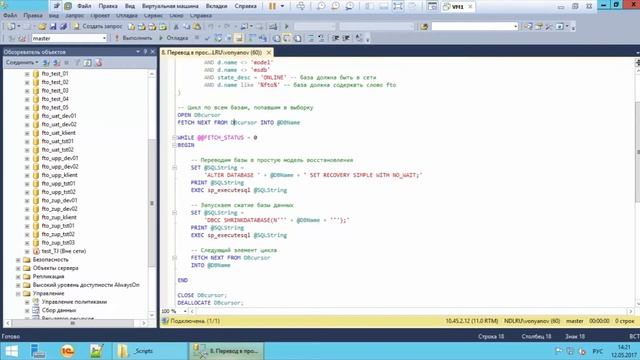This screenshot has height=360, width=640.
Task: Click the Cancel executing query icon
Action: [x=197, y=38]
